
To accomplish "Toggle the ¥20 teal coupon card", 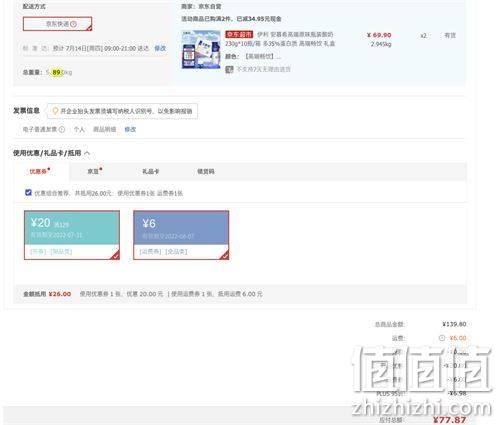I will (x=72, y=235).
